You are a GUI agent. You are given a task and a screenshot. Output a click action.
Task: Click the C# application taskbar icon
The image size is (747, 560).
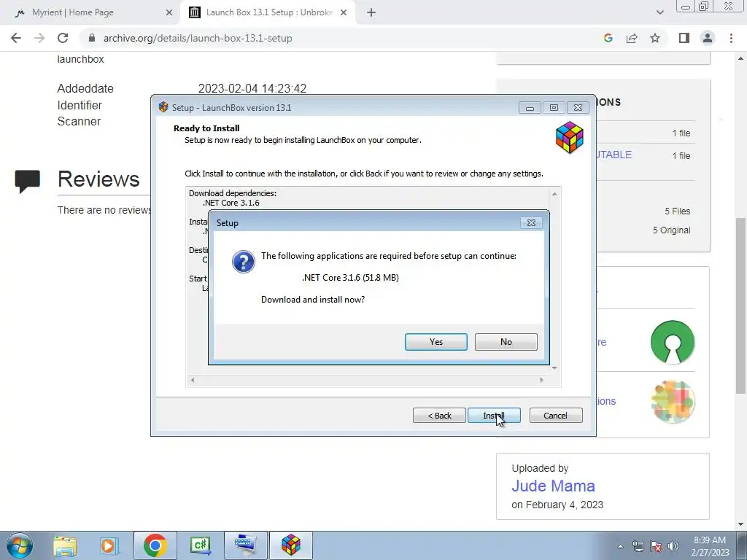pos(200,545)
